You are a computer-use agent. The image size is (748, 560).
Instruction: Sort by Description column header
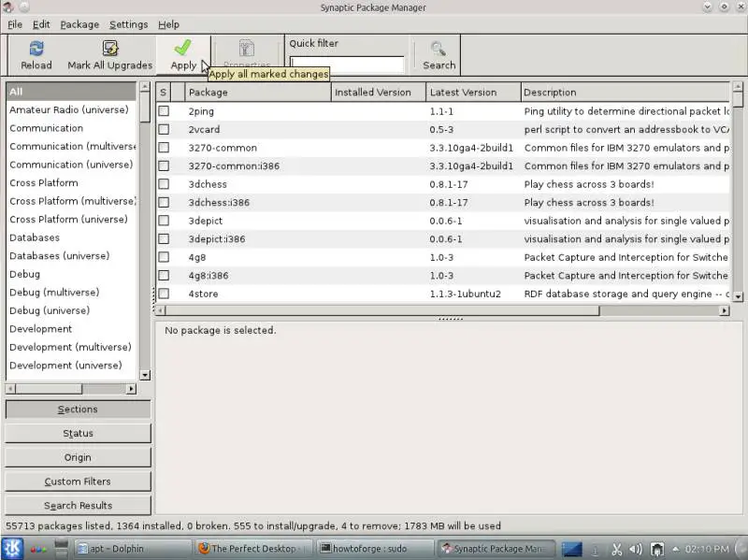point(625,92)
